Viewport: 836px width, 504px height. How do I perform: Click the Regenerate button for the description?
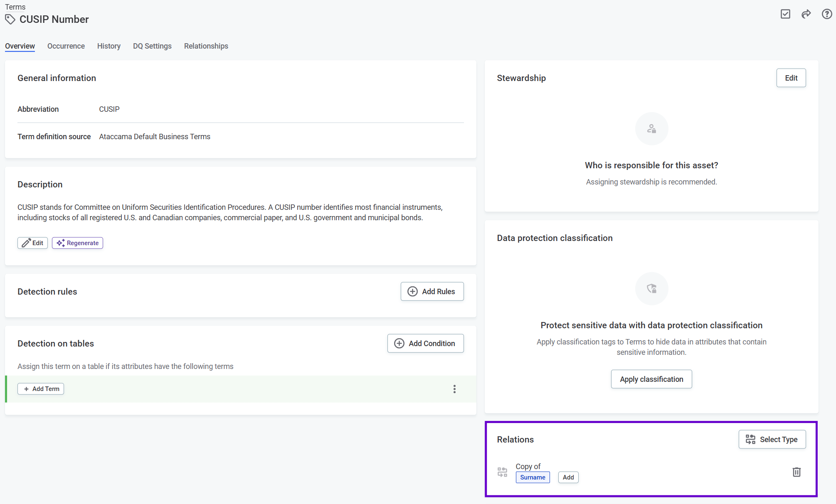(77, 243)
